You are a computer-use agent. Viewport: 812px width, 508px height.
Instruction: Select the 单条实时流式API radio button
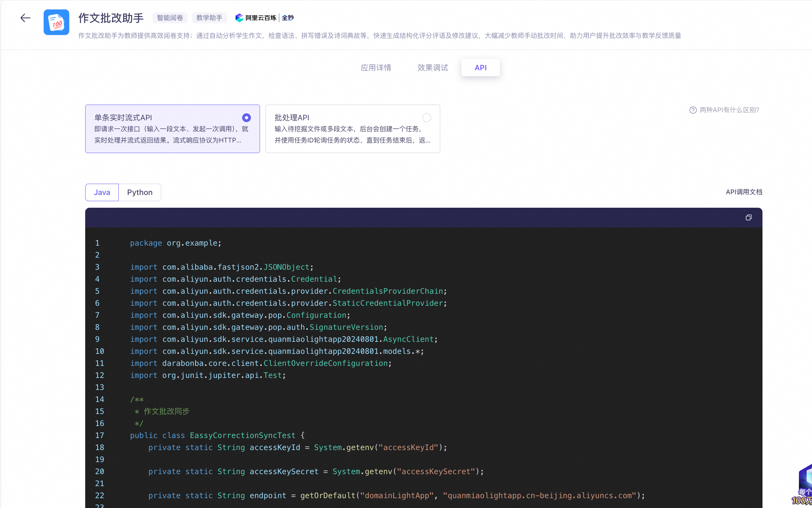pyautogui.click(x=247, y=118)
